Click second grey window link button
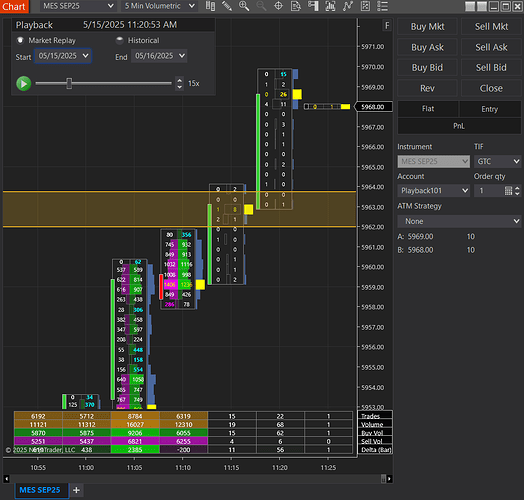The image size is (524, 500). point(482,6)
